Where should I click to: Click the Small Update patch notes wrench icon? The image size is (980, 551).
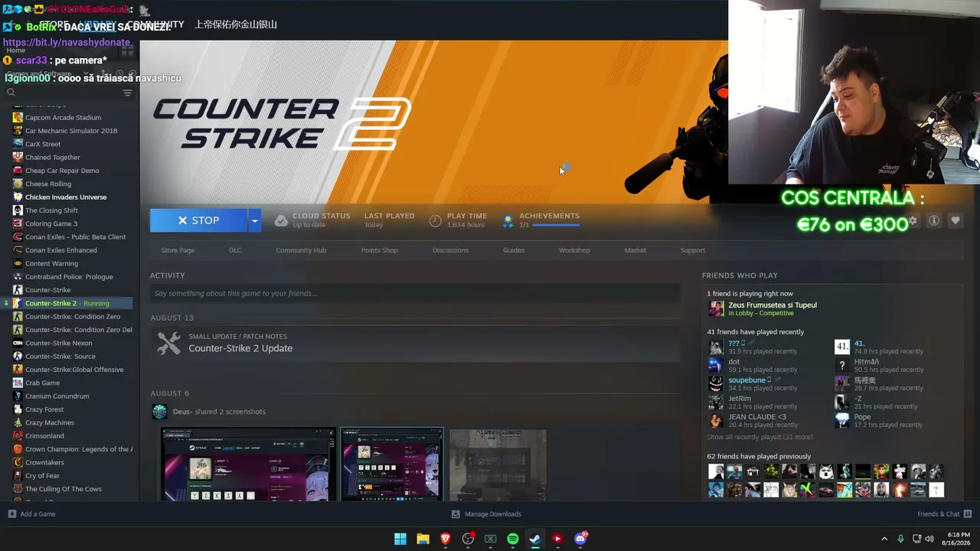tap(168, 343)
